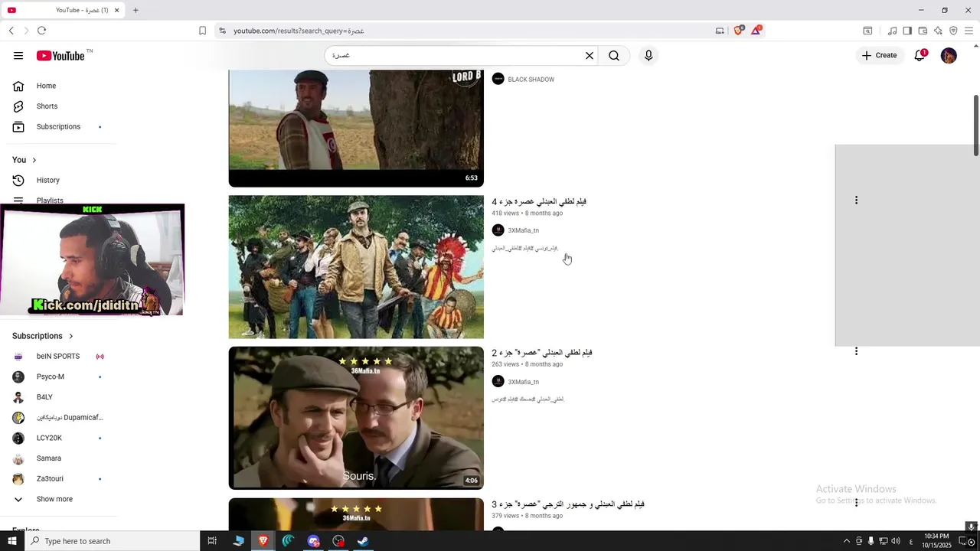Viewport: 980px width, 551px height.
Task: Open account avatar menu
Action: (949, 56)
